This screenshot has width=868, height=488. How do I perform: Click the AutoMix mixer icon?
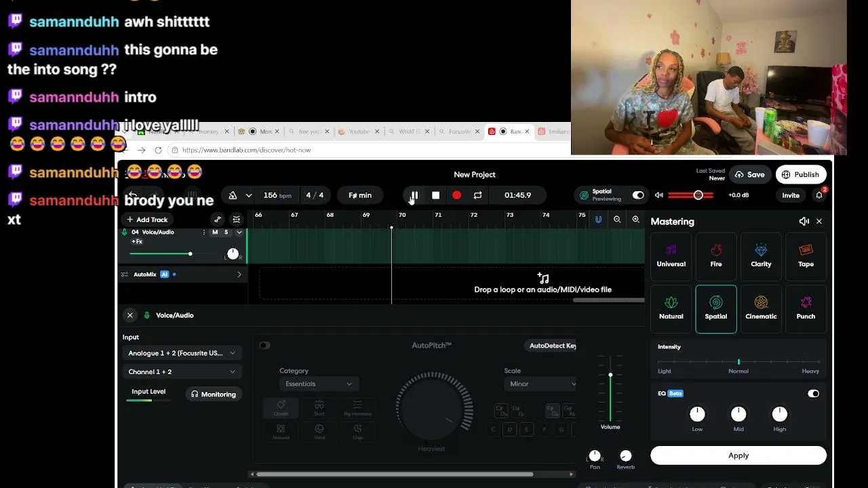[x=125, y=274]
